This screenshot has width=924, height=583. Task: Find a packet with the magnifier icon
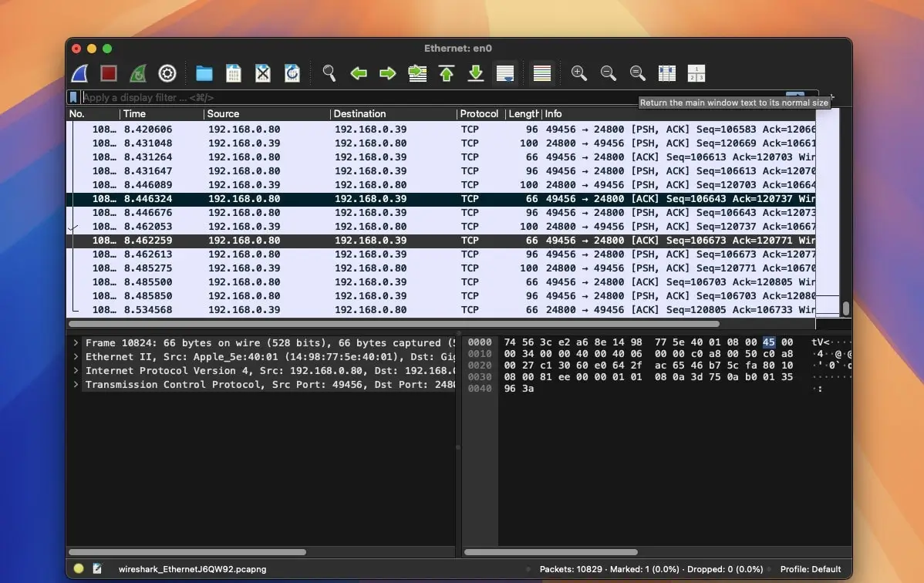click(x=329, y=74)
